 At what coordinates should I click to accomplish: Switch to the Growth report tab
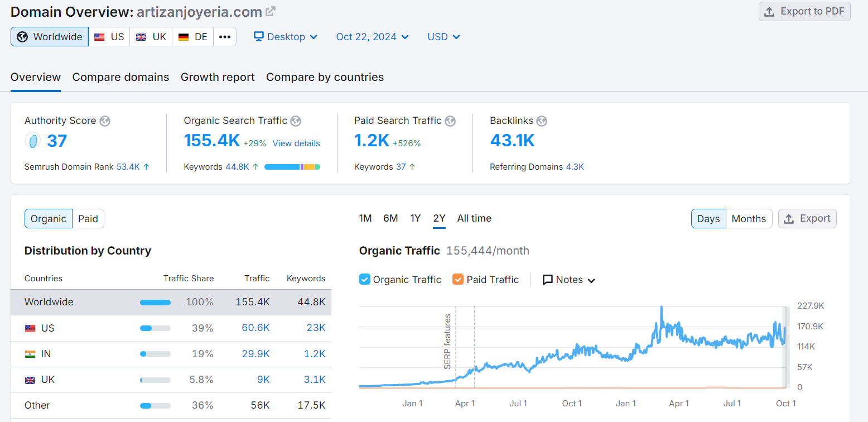point(218,77)
